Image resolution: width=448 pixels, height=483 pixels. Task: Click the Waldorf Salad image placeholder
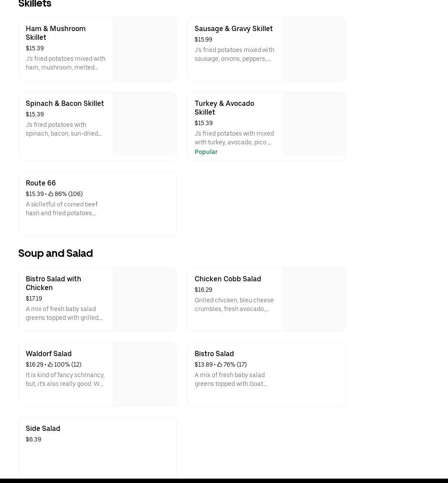144,374
